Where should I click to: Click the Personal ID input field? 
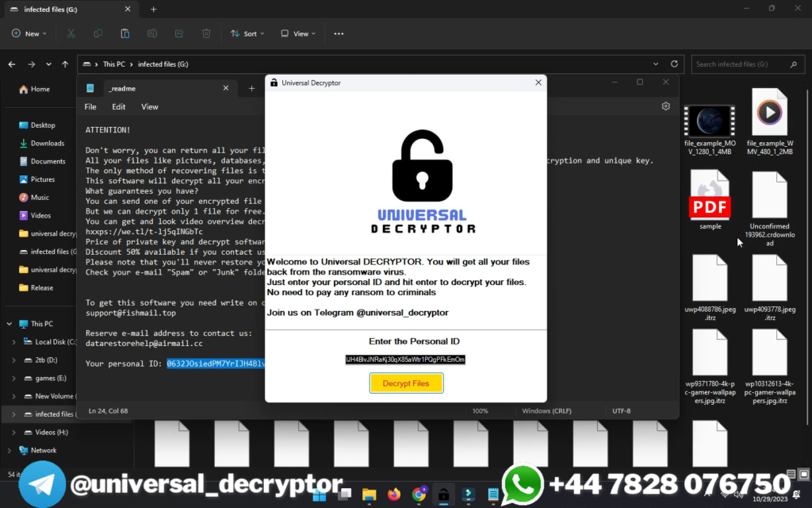406,359
